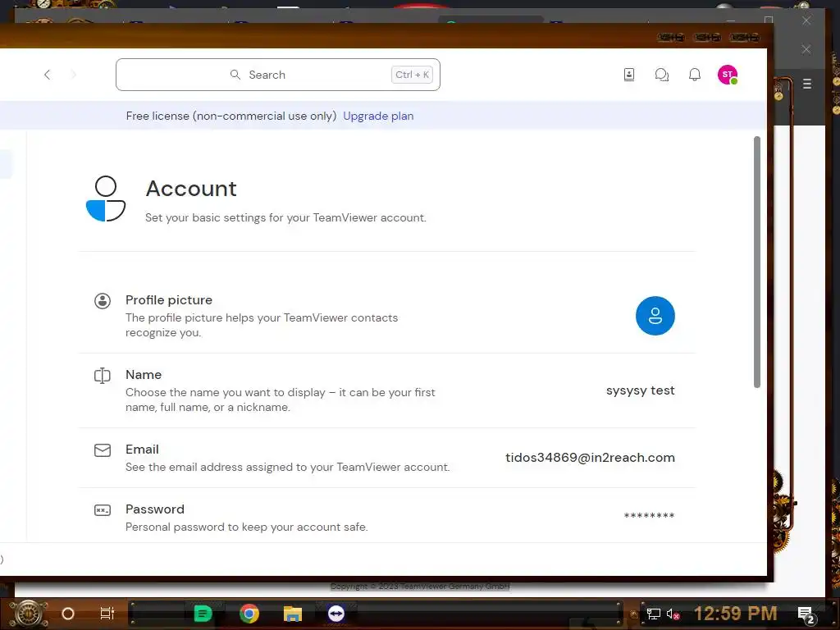Click the Name setting label
The height and width of the screenshot is (630, 840).
144,374
